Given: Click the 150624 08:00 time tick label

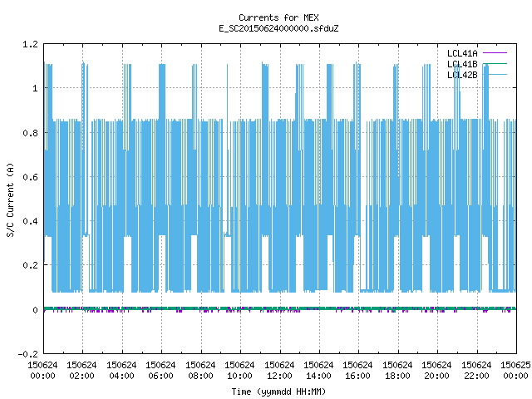Looking at the screenshot, I should (x=200, y=371).
